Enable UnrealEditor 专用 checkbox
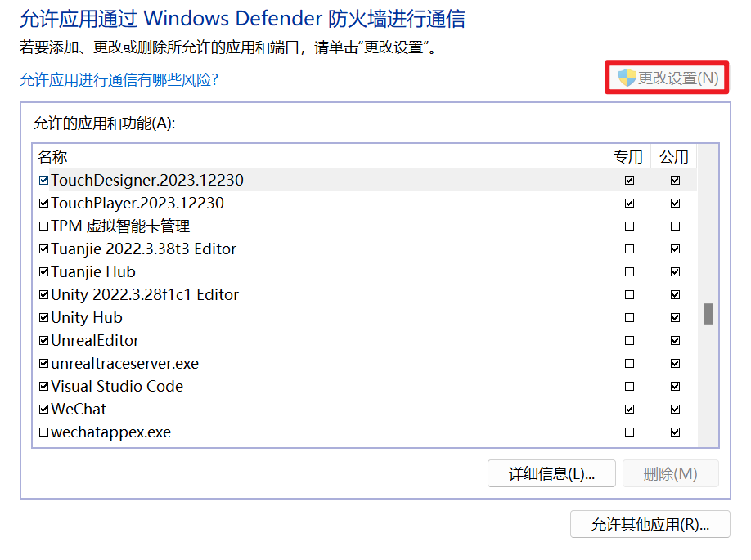The height and width of the screenshot is (560, 751). [x=629, y=340]
